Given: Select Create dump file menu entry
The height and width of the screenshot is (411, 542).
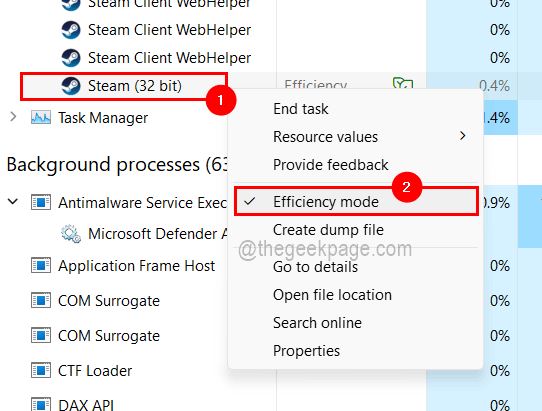Looking at the screenshot, I should 328,230.
